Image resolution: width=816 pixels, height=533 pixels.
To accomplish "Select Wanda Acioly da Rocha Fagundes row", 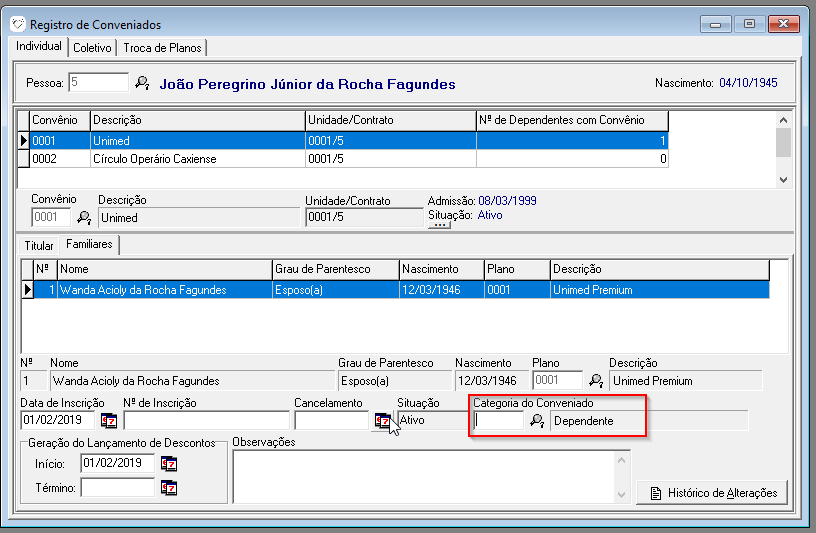I will (143, 290).
